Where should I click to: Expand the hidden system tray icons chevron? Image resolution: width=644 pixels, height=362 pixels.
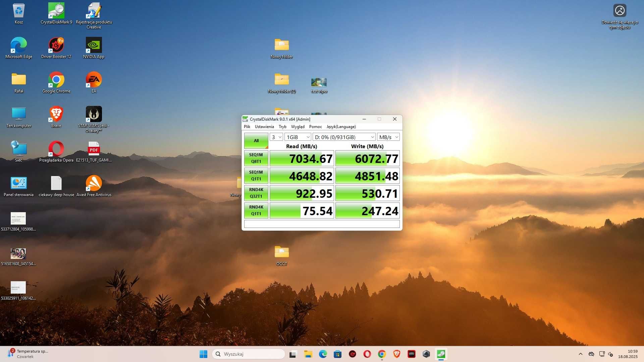pos(581,354)
